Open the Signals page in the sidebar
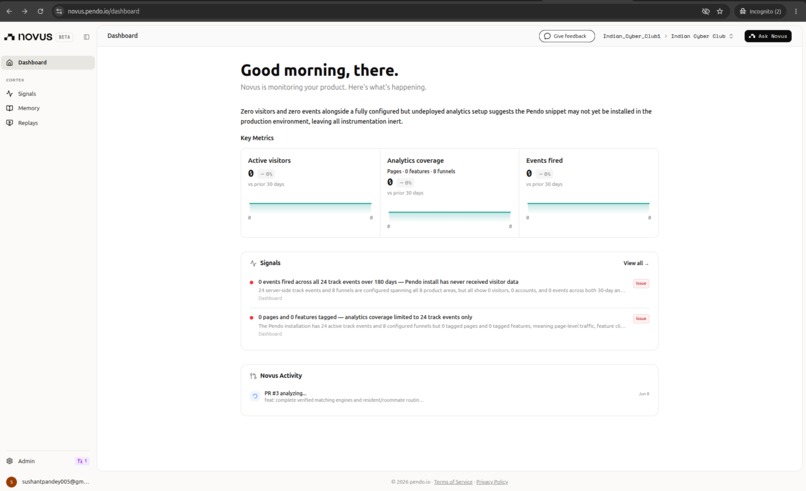 click(48, 94)
